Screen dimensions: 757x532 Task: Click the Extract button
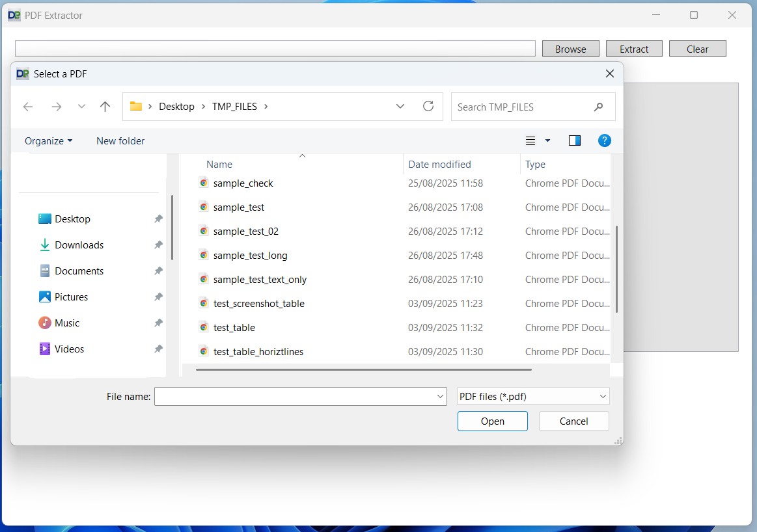(x=633, y=49)
